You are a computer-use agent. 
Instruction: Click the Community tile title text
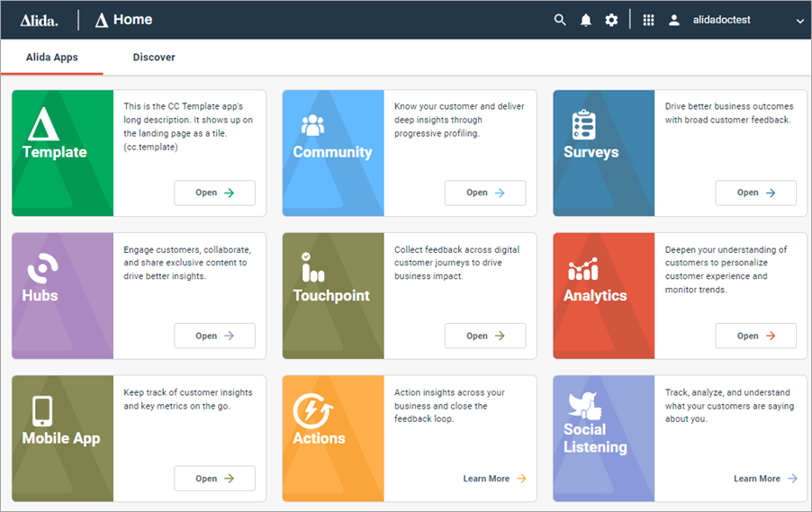(332, 152)
